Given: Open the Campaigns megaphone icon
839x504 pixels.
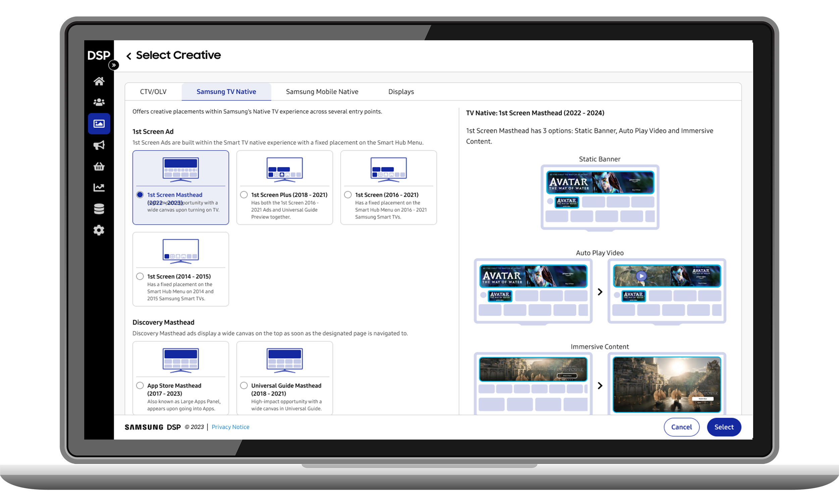Looking at the screenshot, I should pyautogui.click(x=99, y=145).
